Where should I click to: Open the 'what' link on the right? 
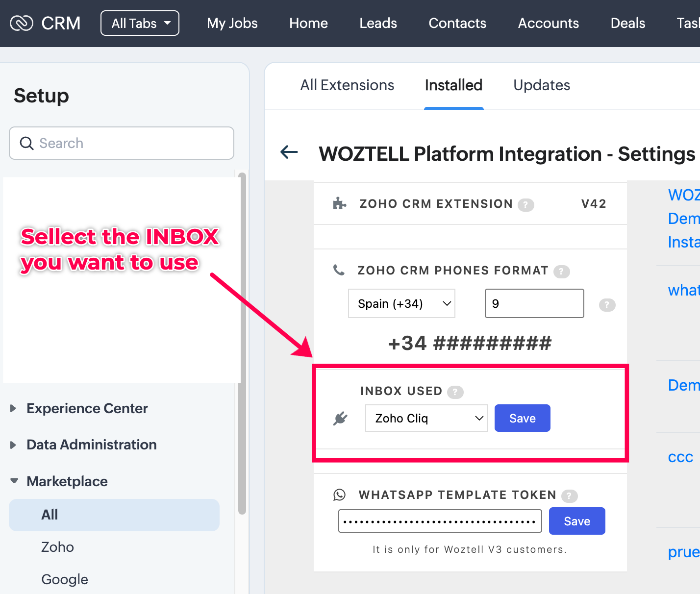tap(684, 290)
